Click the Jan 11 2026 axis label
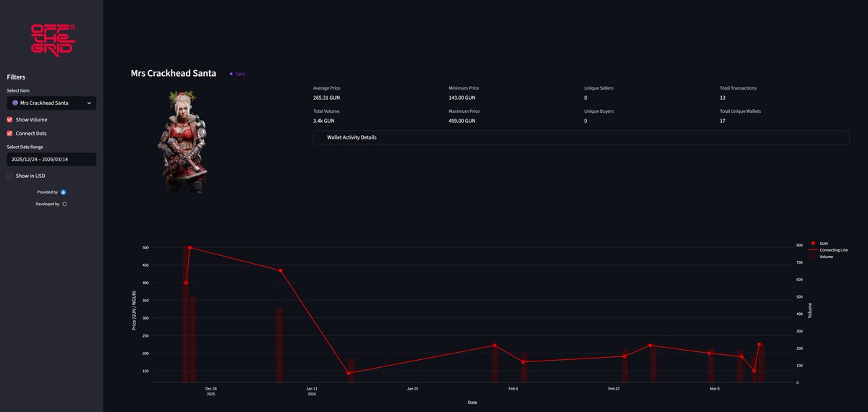The width and height of the screenshot is (868, 412). pos(312,391)
